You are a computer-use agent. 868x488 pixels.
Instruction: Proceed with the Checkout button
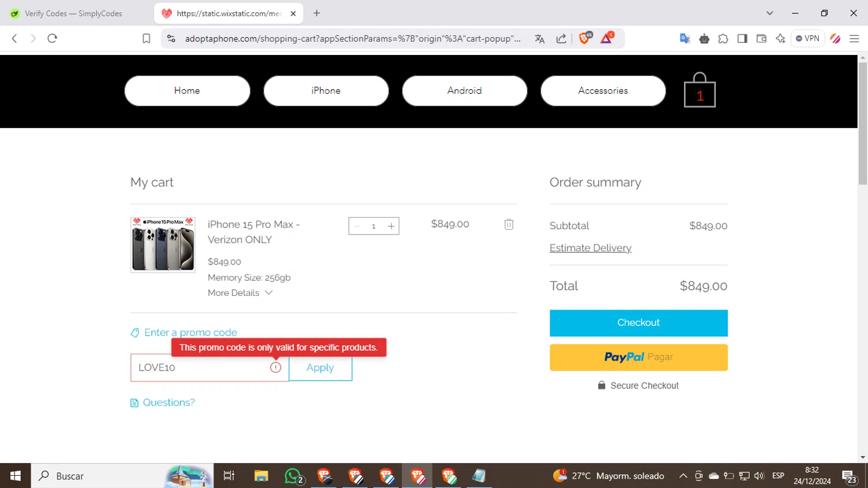638,322
